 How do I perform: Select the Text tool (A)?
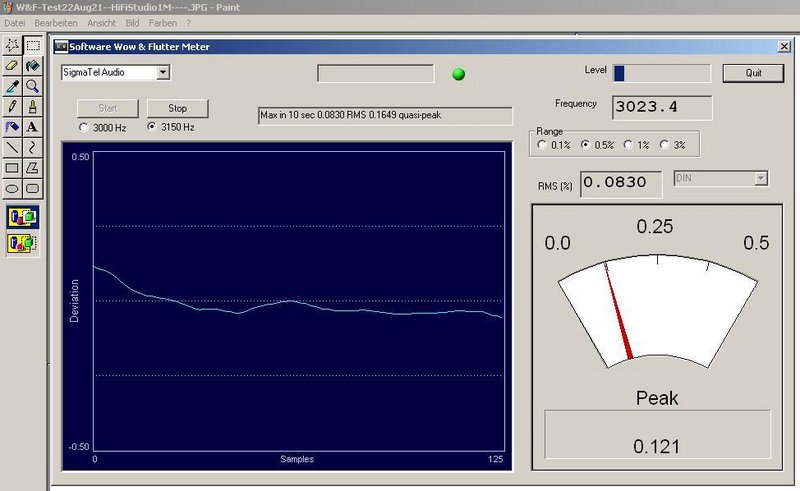(33, 127)
